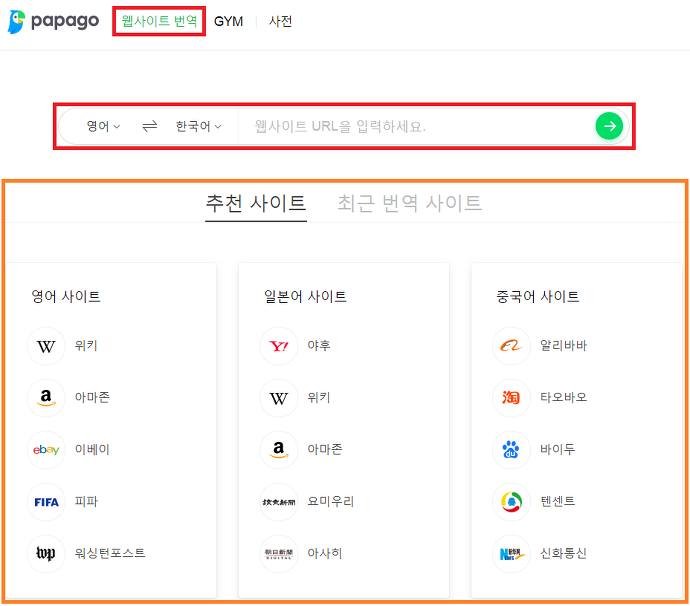Click the 일본어 사이트 heading
This screenshot has height=606, width=690.
tap(305, 297)
